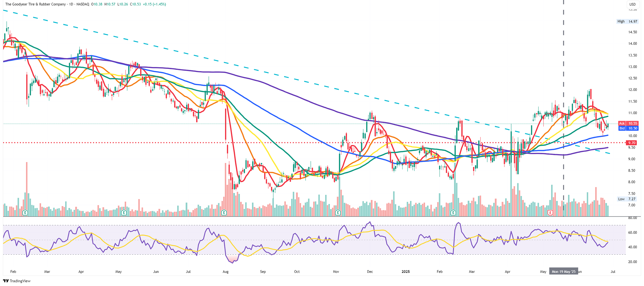Click the Dec label on the time axis
The width and height of the screenshot is (644, 286).
370,272
